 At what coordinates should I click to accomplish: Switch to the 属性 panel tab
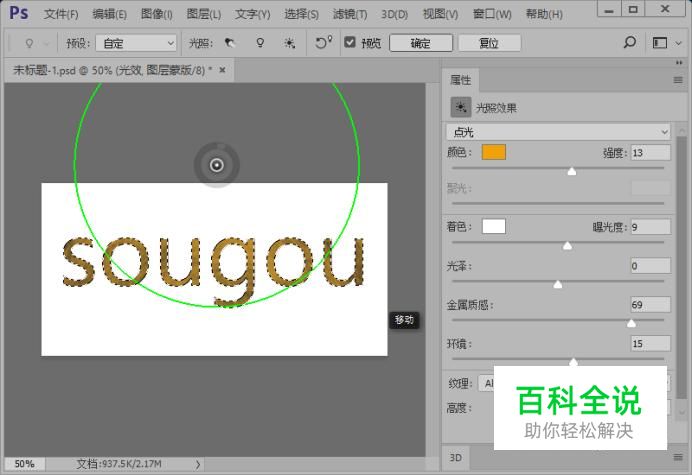coord(460,80)
